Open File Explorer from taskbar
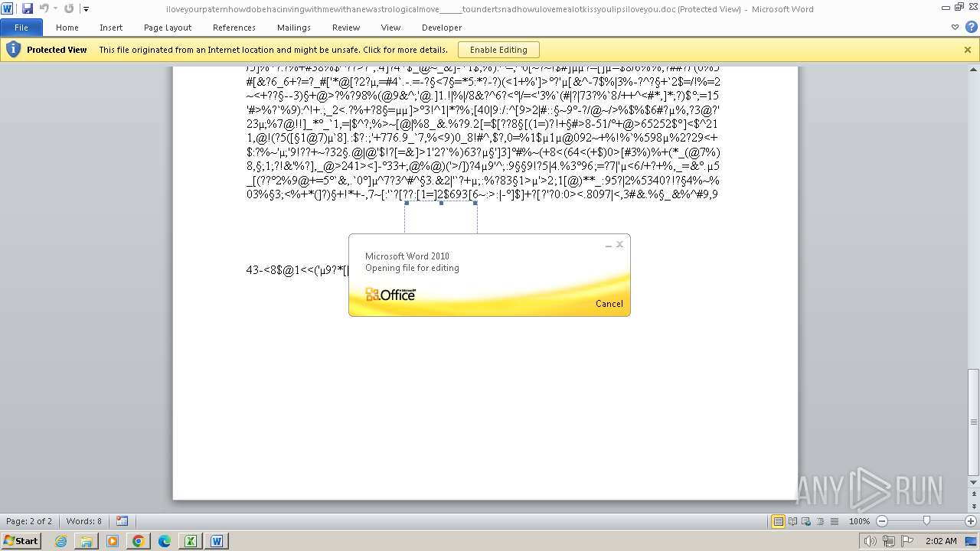This screenshot has height=551, width=980. coord(87,541)
